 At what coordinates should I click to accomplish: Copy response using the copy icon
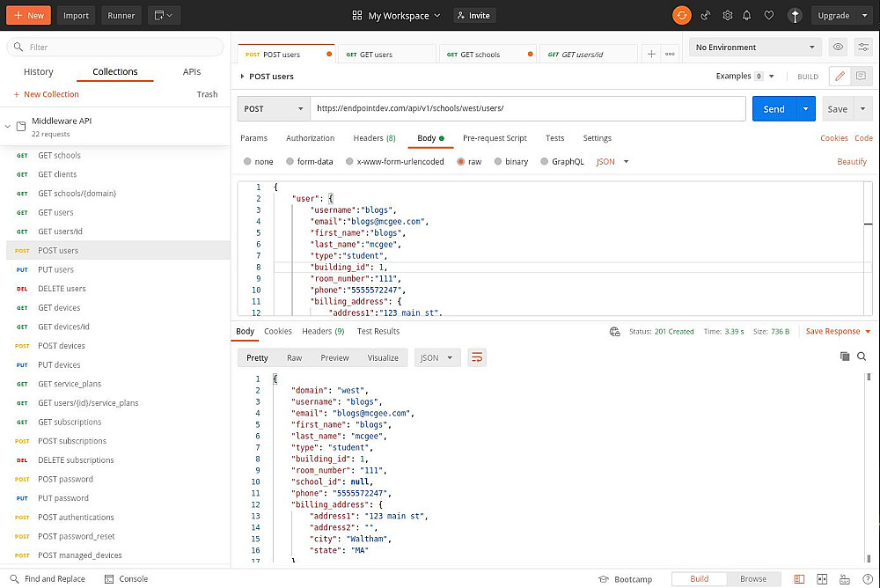click(845, 356)
